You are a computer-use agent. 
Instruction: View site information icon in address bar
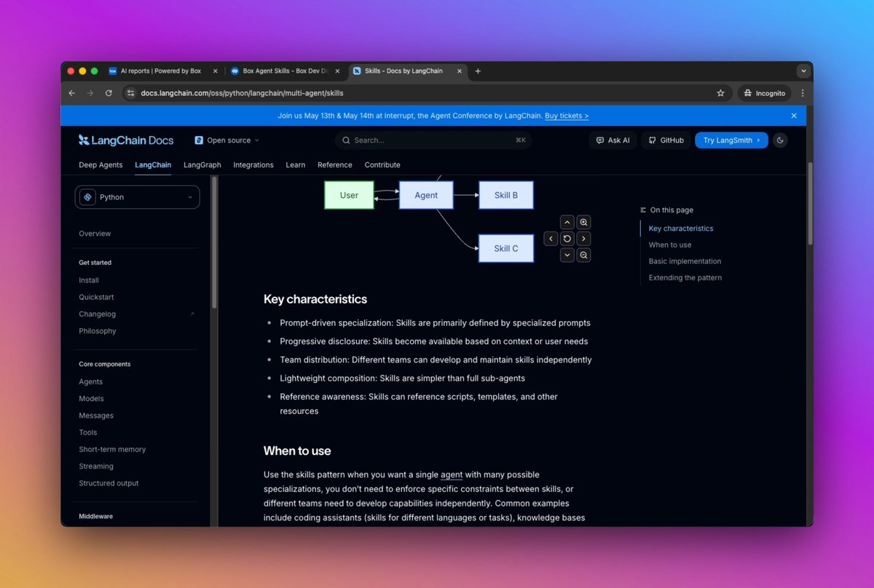(x=130, y=93)
